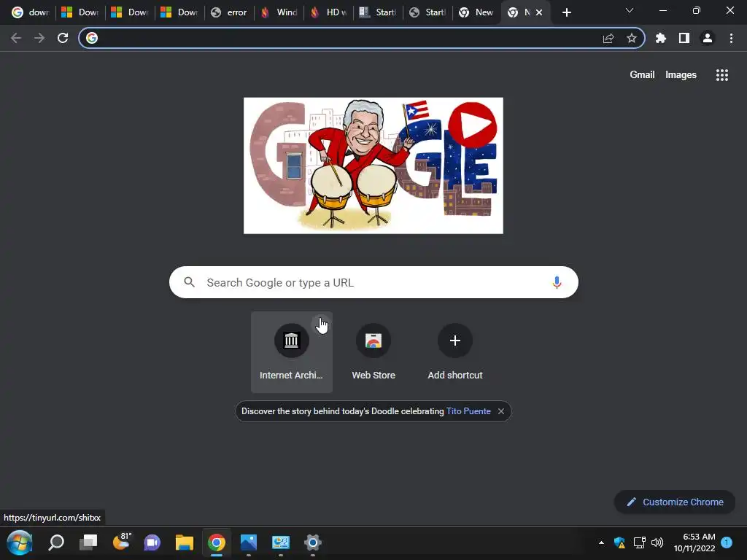
Task: Open the weather widget showing 81°
Action: (x=122, y=542)
